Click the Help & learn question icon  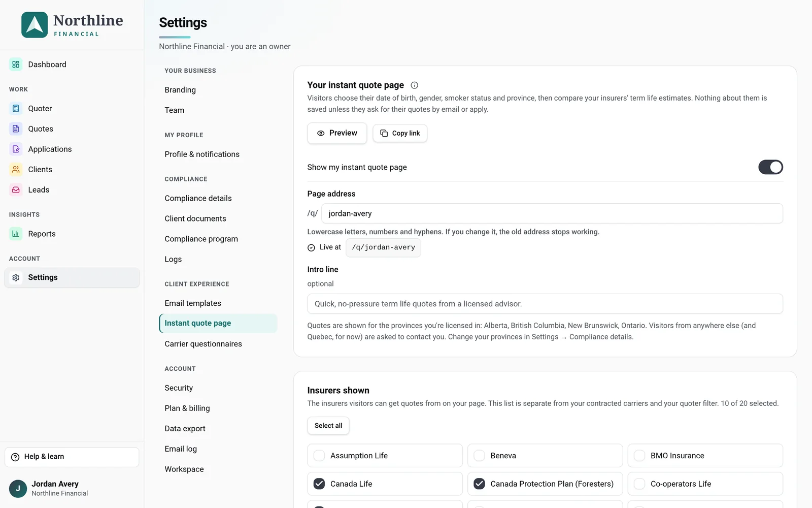click(15, 457)
